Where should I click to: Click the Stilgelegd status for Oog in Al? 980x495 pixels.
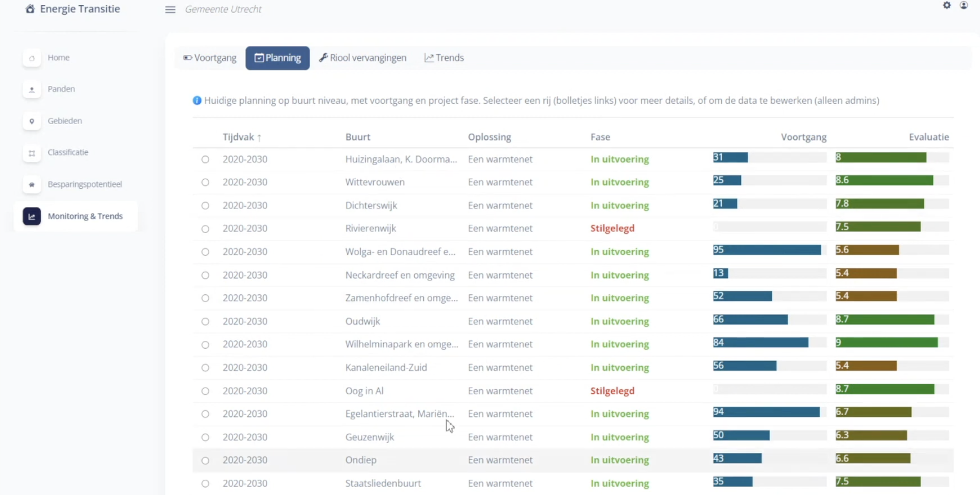(x=612, y=391)
